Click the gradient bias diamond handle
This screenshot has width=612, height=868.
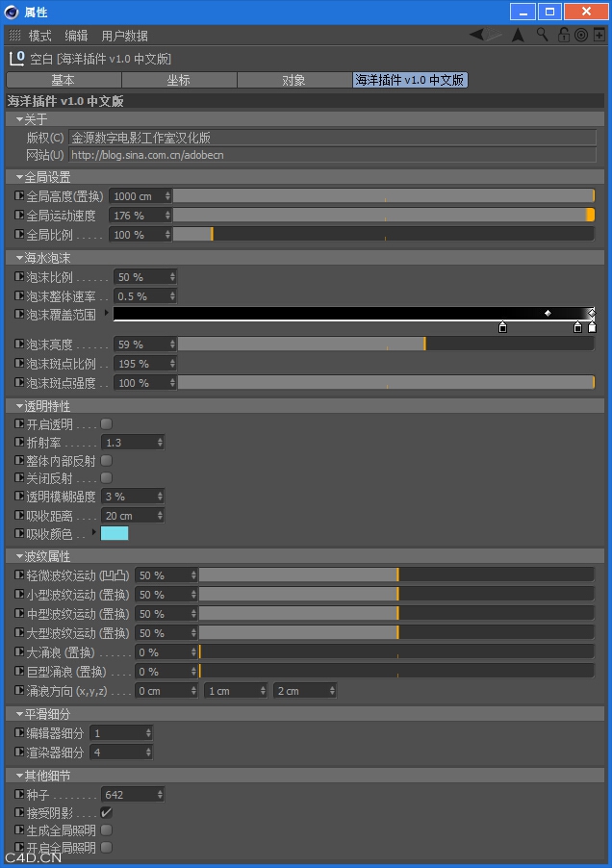548,313
